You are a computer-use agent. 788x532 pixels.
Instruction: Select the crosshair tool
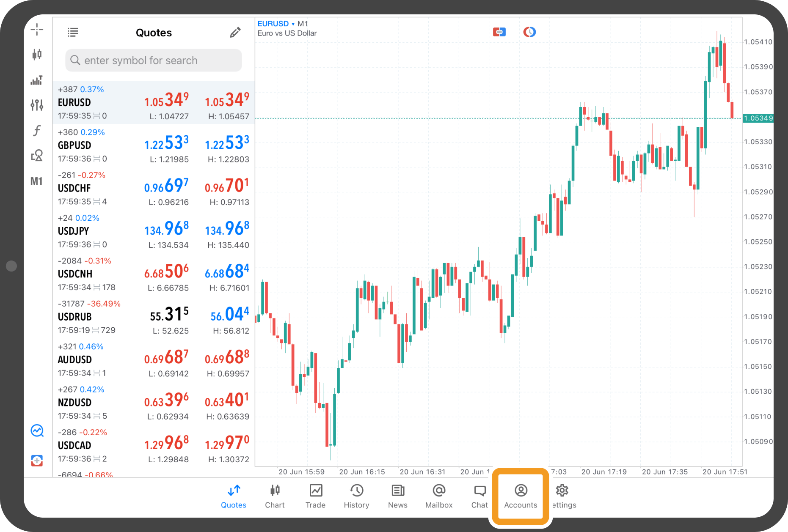[37, 30]
